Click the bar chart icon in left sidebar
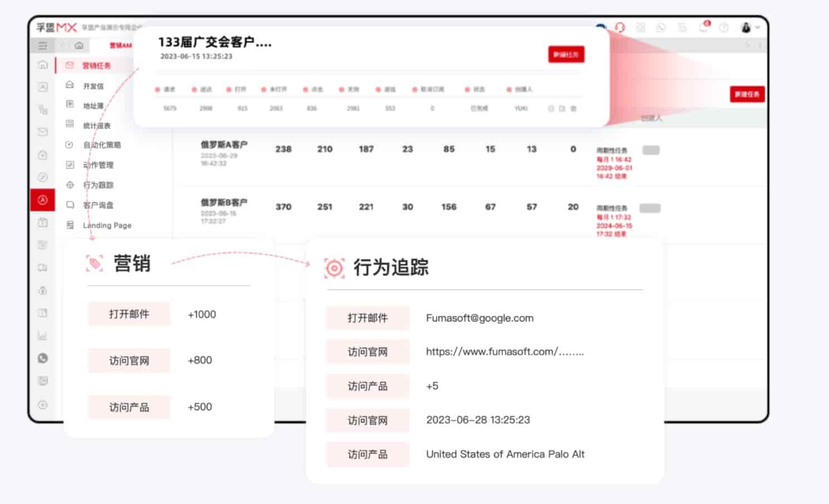The height and width of the screenshot is (504, 829). [x=43, y=336]
